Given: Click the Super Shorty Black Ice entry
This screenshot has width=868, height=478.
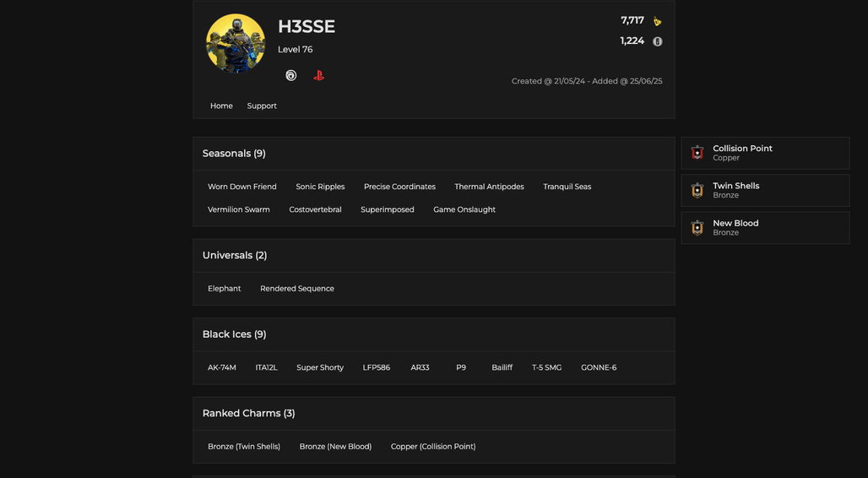Looking at the screenshot, I should pos(320,367).
